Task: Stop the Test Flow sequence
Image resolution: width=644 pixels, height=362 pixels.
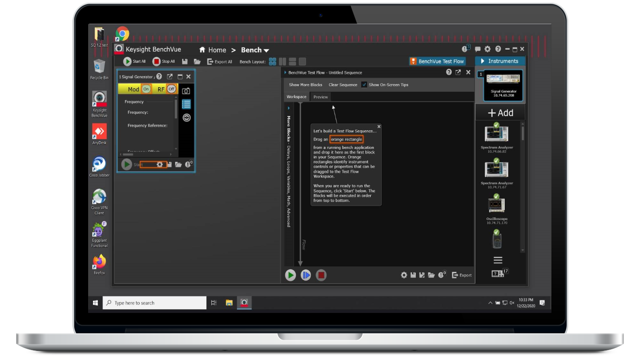Action: coord(321,275)
